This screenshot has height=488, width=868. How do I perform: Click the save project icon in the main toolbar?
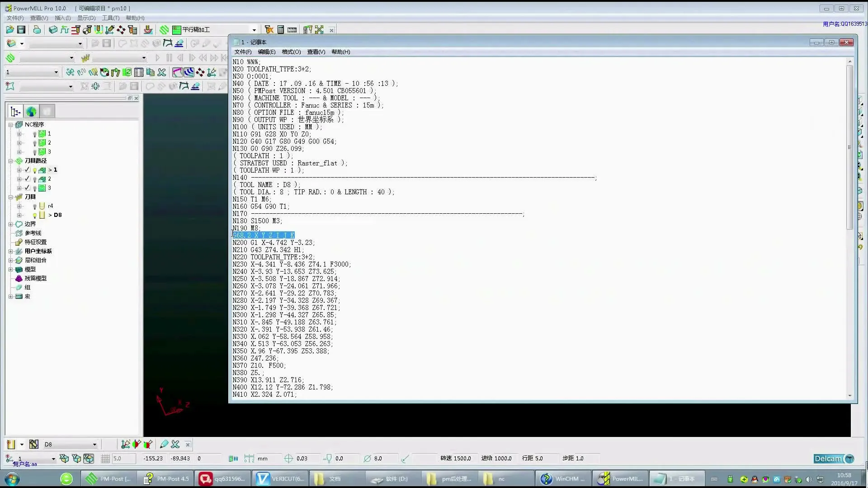tap(21, 30)
